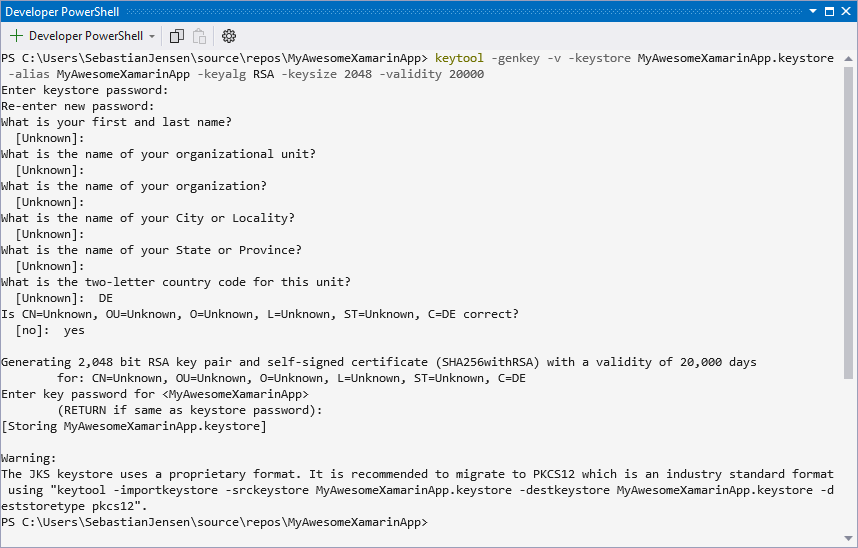Click the Copy icon in the toolbar

pyautogui.click(x=177, y=36)
